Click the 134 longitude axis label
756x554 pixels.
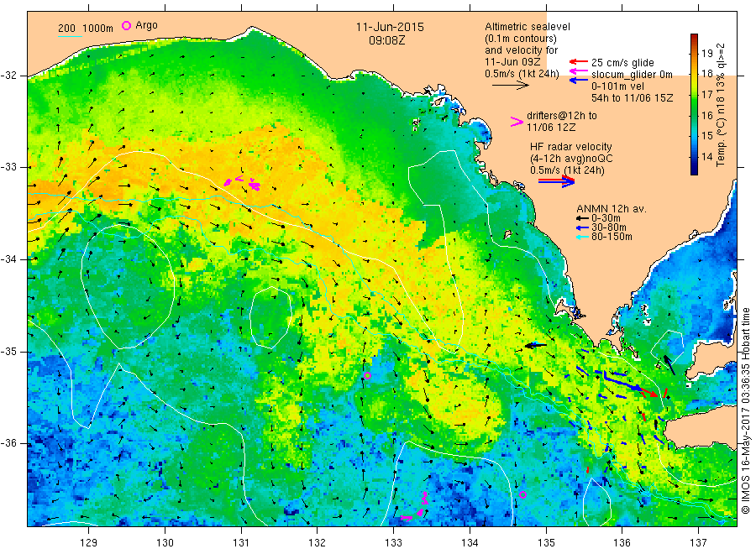470,543
